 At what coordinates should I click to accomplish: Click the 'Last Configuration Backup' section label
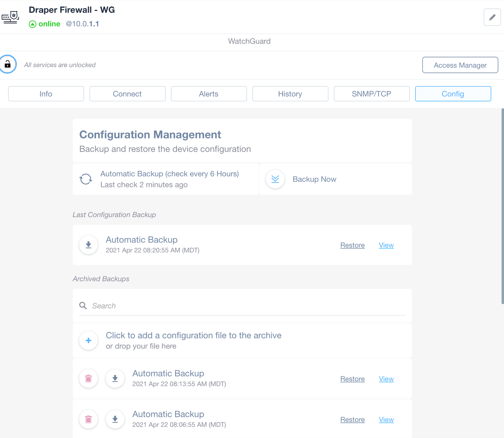[x=114, y=215]
